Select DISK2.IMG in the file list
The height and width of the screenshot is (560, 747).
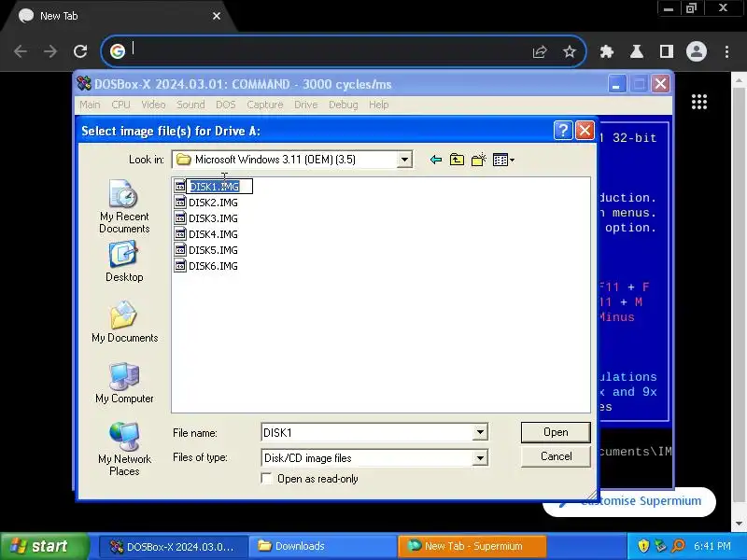click(206, 203)
